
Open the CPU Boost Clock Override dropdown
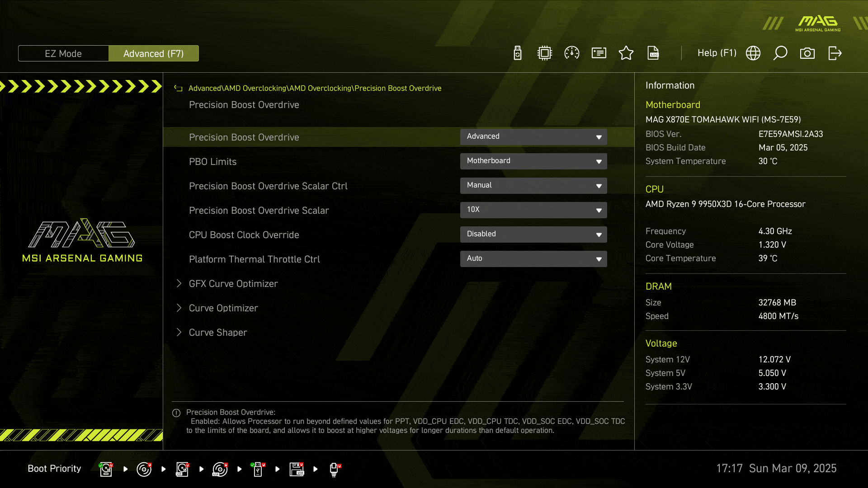[x=533, y=235]
